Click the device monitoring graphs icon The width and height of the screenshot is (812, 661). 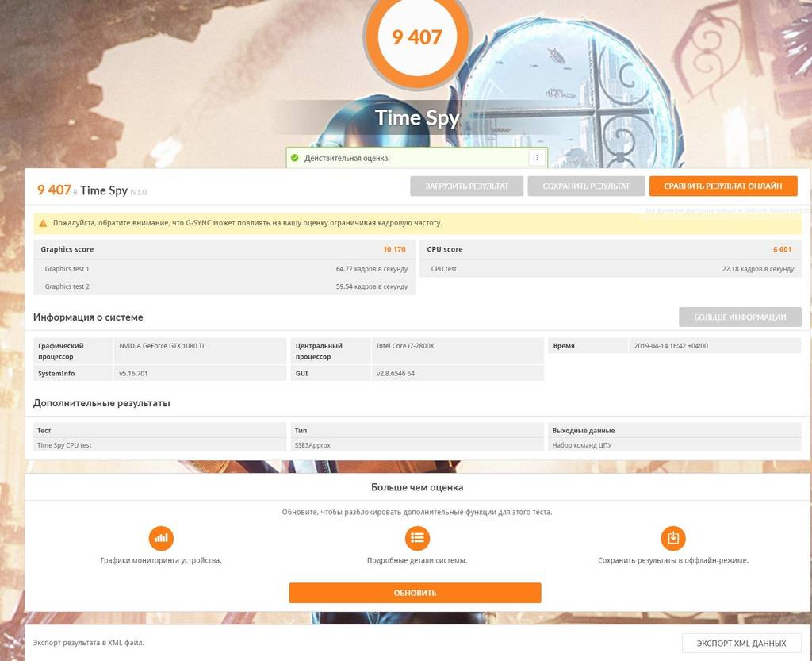point(161,538)
